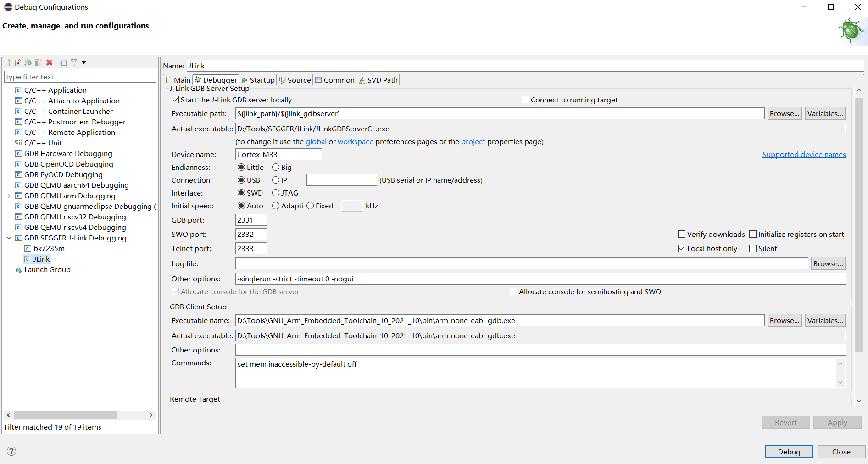
Task: Delete the selected configuration with red X
Action: (x=50, y=62)
